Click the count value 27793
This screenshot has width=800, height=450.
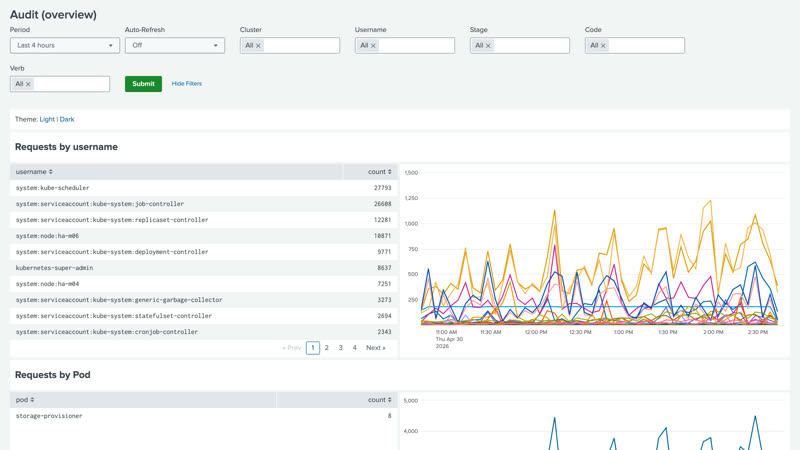coord(383,188)
